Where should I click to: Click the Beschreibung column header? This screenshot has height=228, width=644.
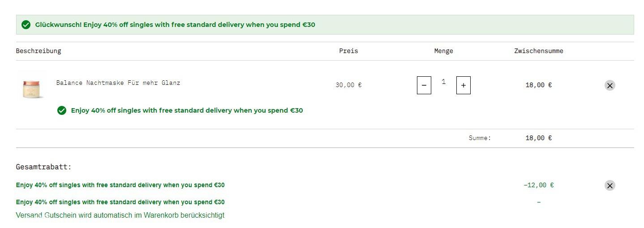coord(39,51)
